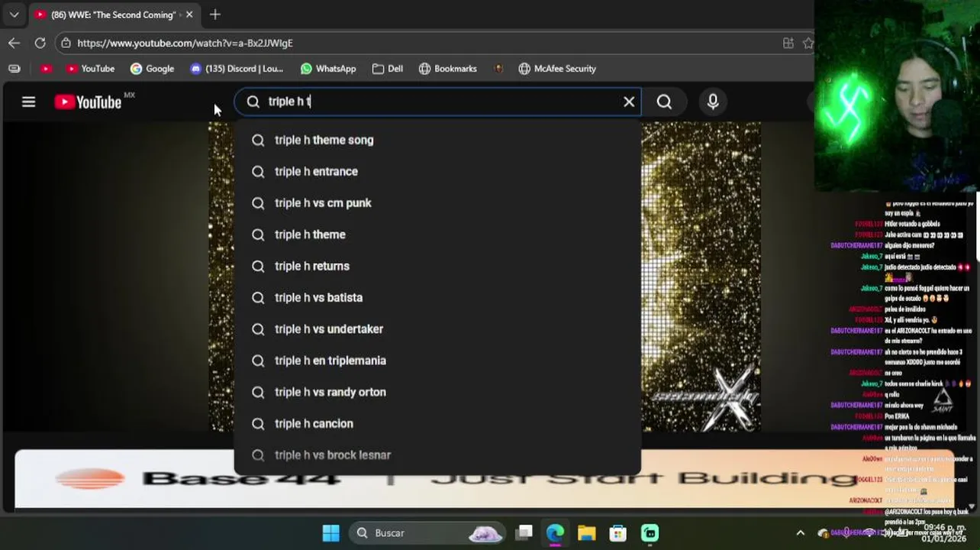This screenshot has height=550, width=980.
Task: Start voice search with microphone icon
Action: [x=713, y=102]
